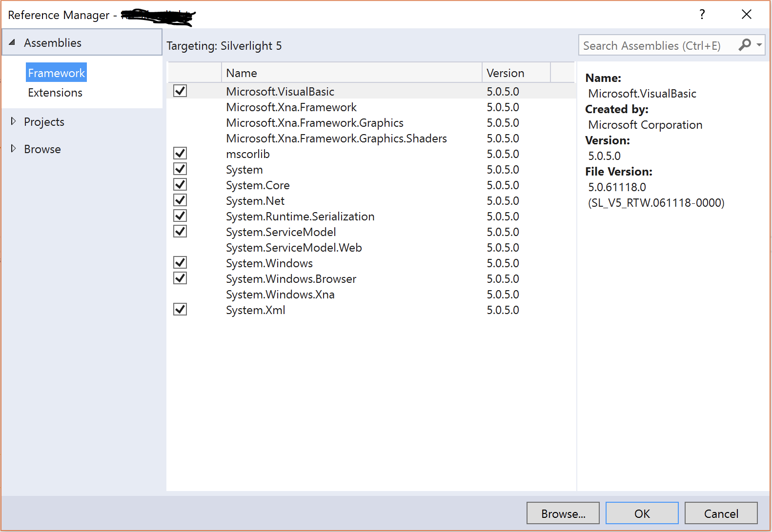Image resolution: width=772 pixels, height=532 pixels.
Task: Click System.ServiceModel name text
Action: 281,232
